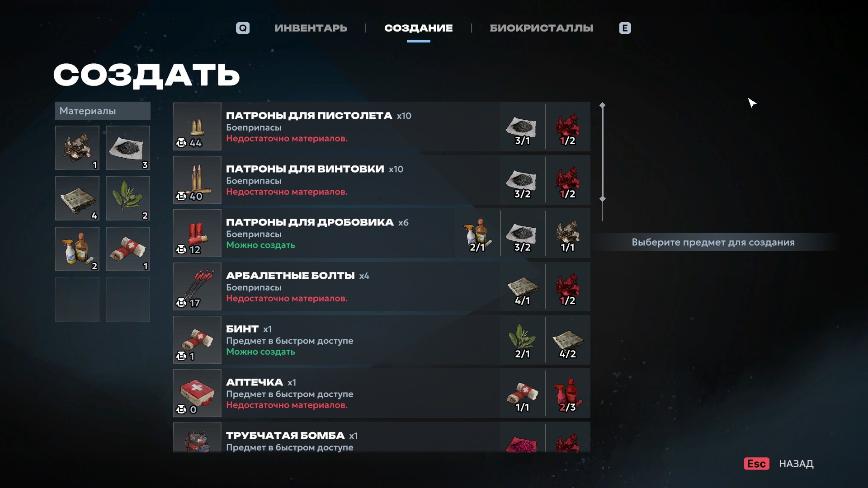Click the recipe list scrollbar handle
The width and height of the screenshot is (868, 488).
click(x=602, y=152)
